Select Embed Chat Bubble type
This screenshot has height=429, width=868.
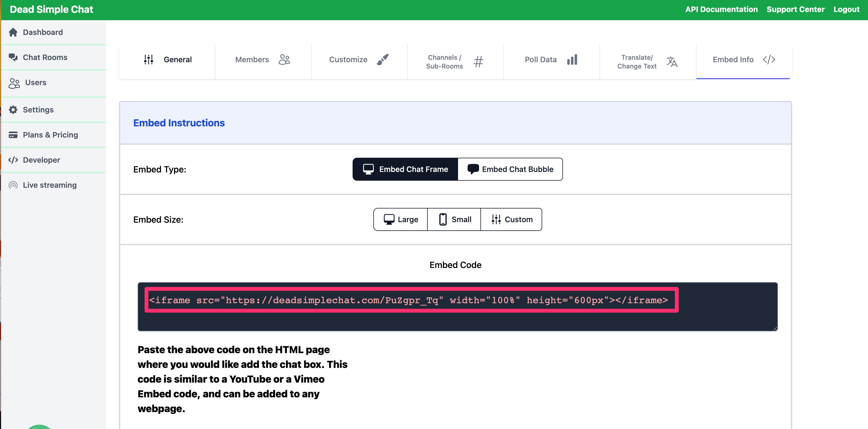point(510,169)
